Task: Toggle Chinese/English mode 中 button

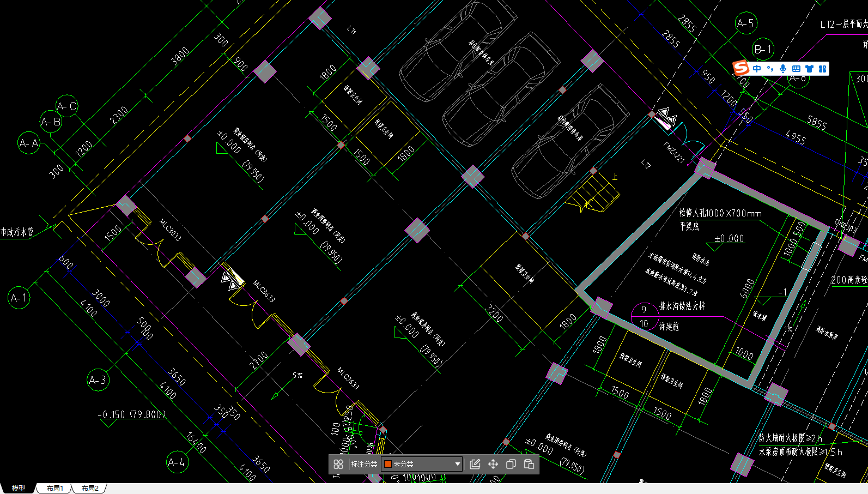Action: pyautogui.click(x=757, y=69)
